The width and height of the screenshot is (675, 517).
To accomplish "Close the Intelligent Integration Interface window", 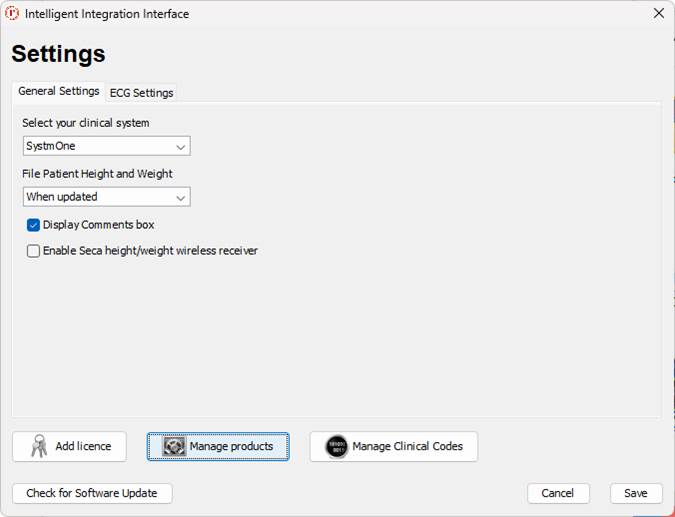I will pos(659,13).
